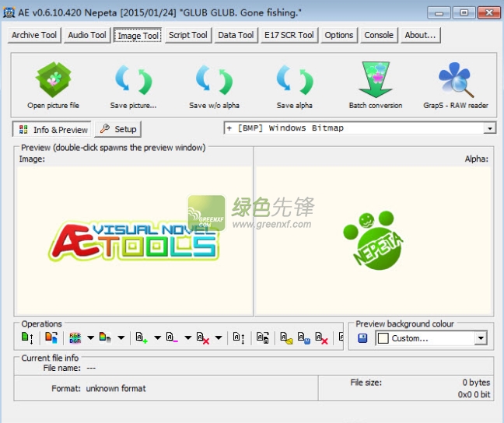Open the GrapS - RAW reader

(x=456, y=79)
